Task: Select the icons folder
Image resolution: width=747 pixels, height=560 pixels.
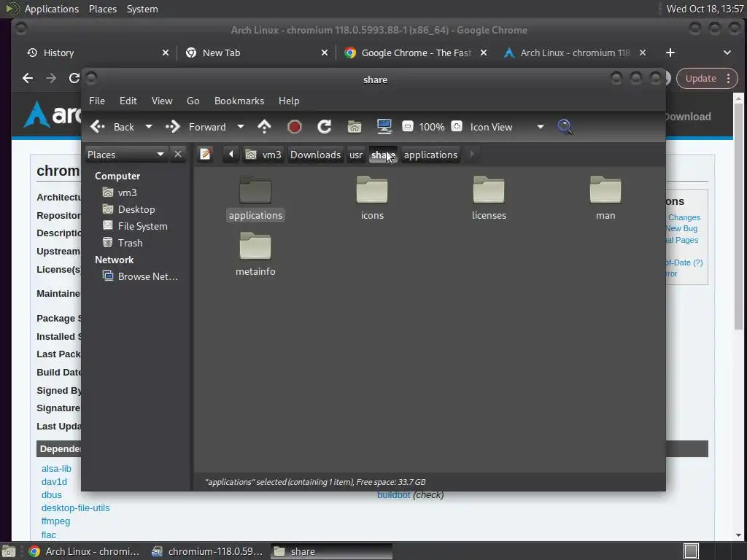Action: coord(372,198)
